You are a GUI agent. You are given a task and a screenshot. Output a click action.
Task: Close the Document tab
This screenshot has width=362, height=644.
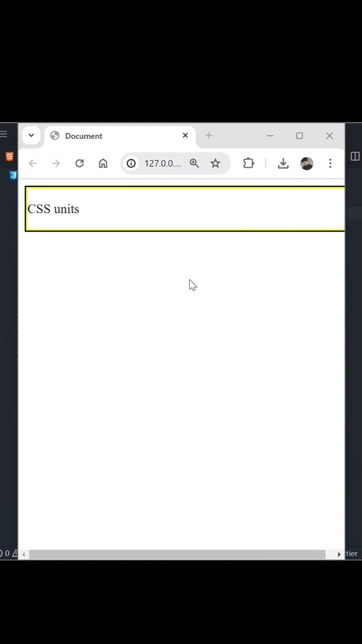(185, 135)
